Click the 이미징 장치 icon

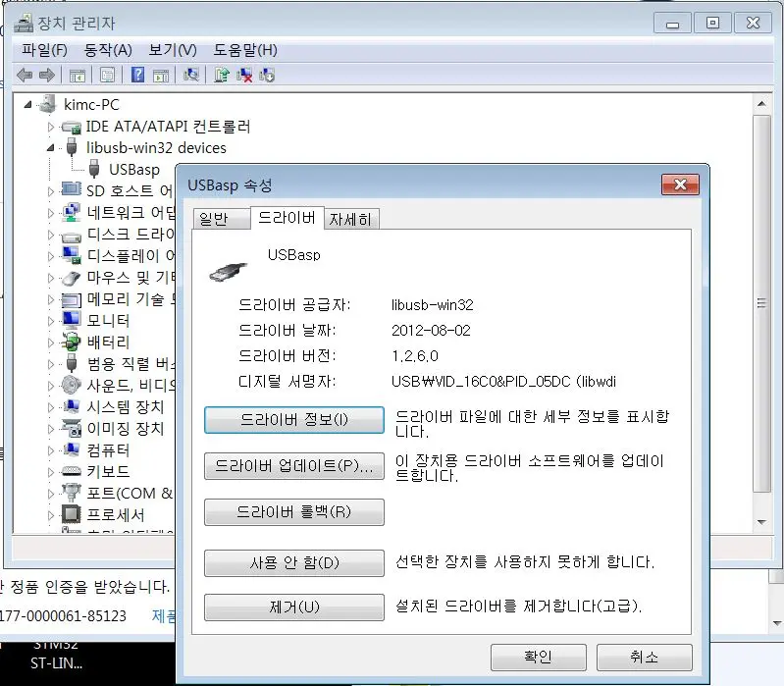(x=71, y=428)
